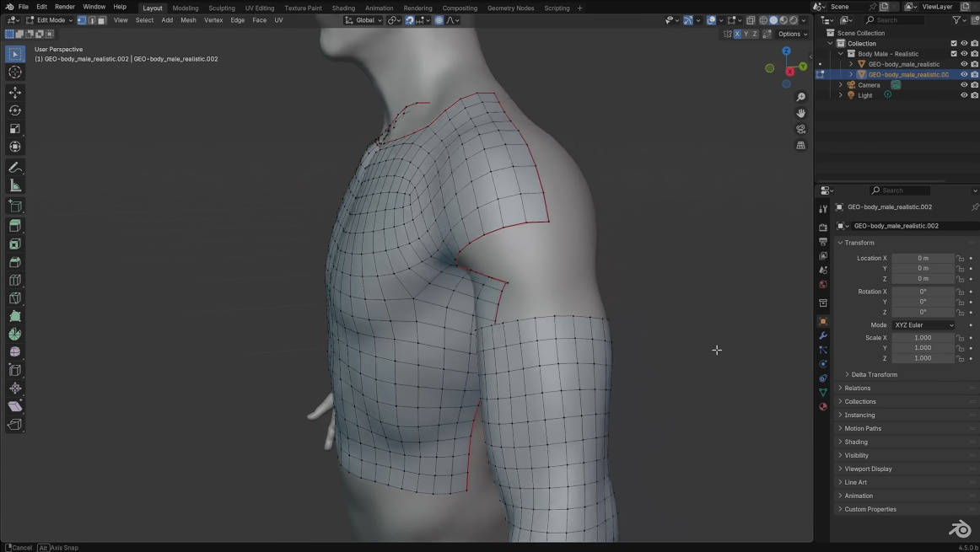The height and width of the screenshot is (552, 980).
Task: Hide GEO-body_male_realistic.002 in the outliner
Action: pyautogui.click(x=963, y=74)
